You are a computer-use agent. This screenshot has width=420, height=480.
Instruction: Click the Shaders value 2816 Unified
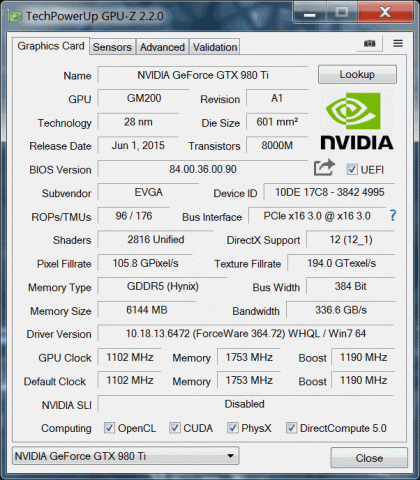155,239
